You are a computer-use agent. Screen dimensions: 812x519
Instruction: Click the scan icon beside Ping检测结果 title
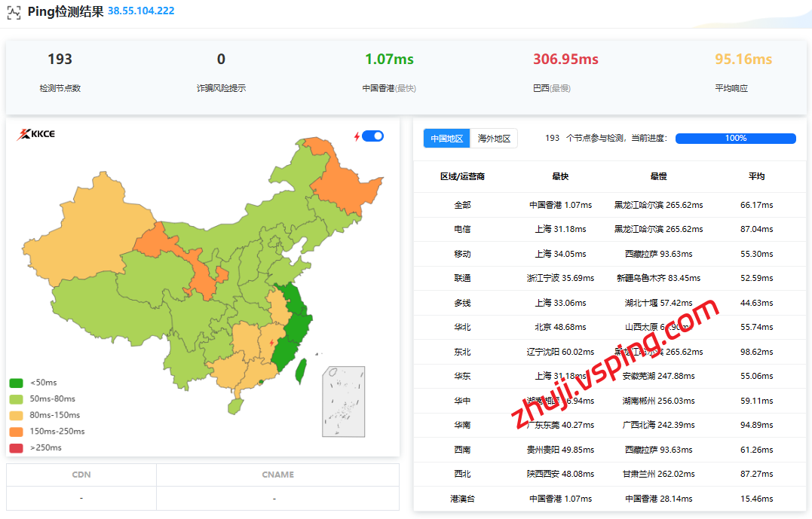pyautogui.click(x=14, y=12)
